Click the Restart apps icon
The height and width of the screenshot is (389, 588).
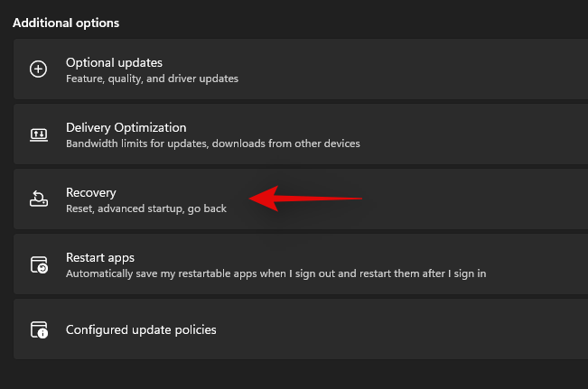pyautogui.click(x=38, y=264)
